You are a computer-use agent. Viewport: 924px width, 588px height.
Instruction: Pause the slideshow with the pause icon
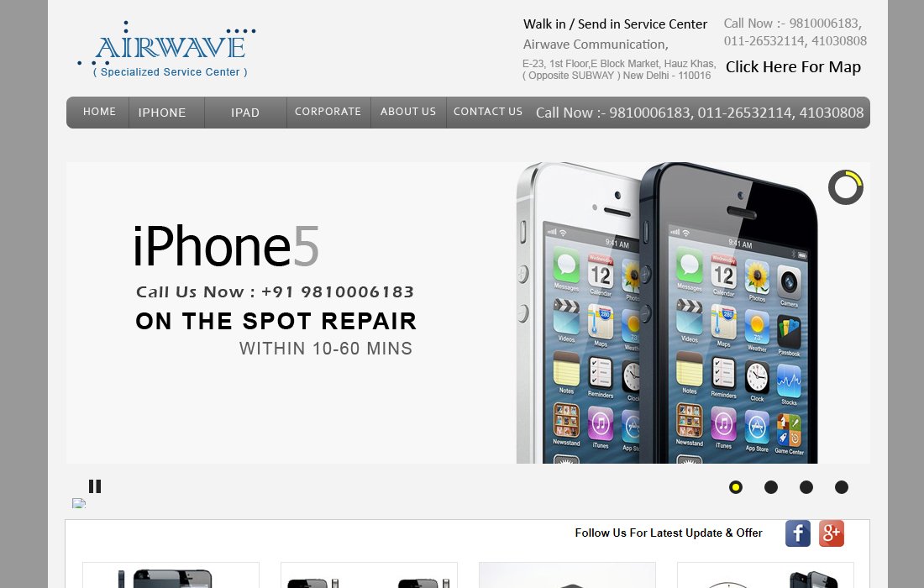point(95,486)
